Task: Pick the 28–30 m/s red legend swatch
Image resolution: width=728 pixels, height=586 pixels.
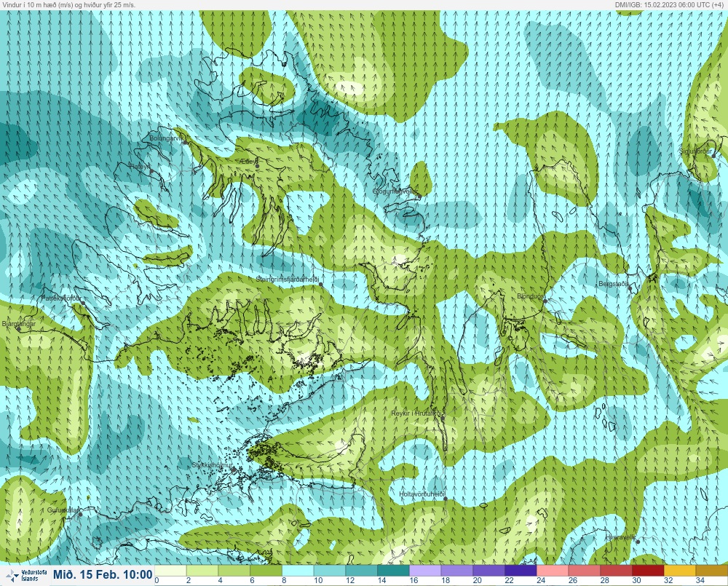Action: (x=616, y=570)
